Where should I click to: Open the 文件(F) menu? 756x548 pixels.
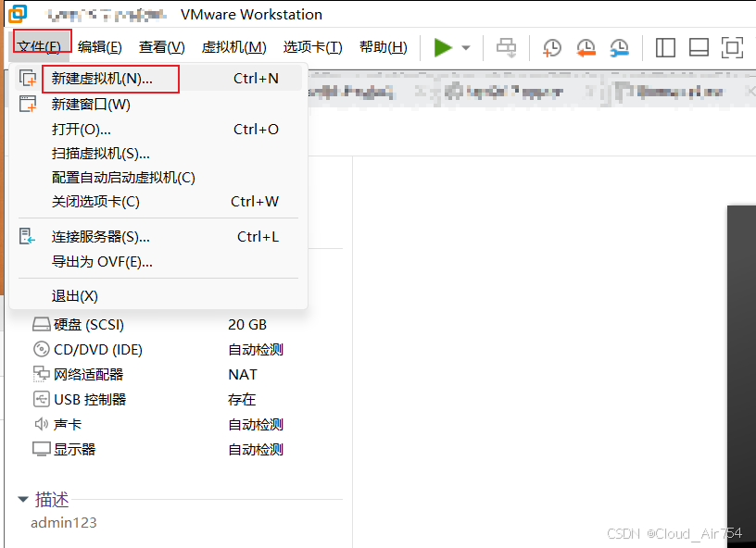tap(40, 46)
